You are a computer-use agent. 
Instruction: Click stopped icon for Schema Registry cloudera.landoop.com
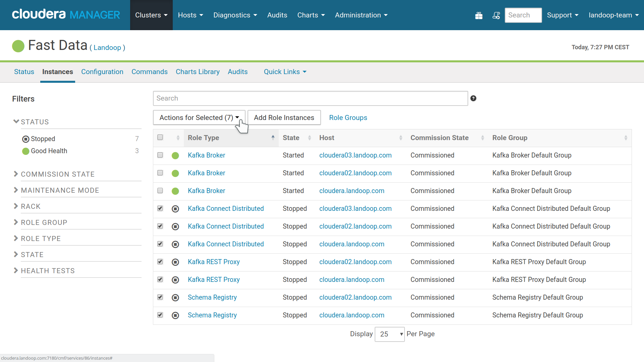[x=175, y=315]
